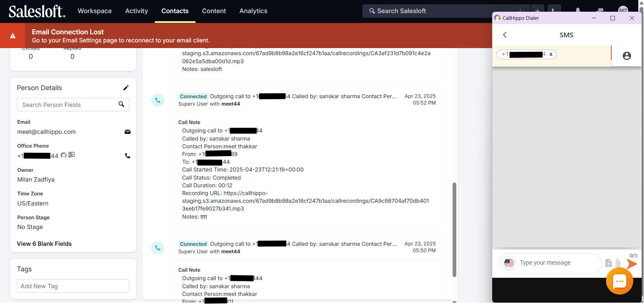Click the 'Notes: tttt' line
This screenshot has width=644, height=304.
click(195, 217)
